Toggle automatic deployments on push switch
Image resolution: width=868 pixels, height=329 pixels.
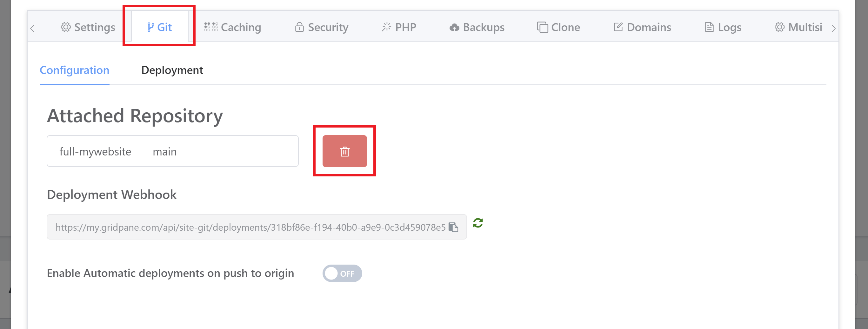tap(342, 273)
